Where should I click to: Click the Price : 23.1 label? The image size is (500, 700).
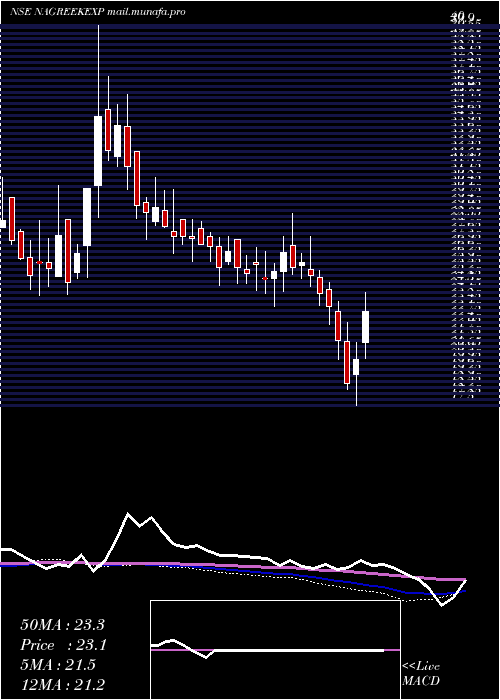pyautogui.click(x=62, y=645)
